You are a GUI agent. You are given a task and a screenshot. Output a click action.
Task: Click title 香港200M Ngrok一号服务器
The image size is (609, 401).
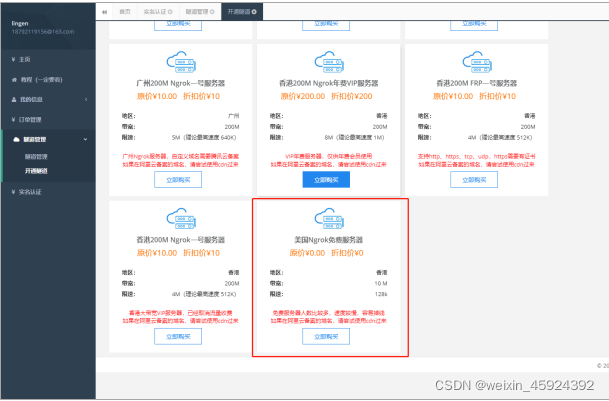tap(181, 240)
